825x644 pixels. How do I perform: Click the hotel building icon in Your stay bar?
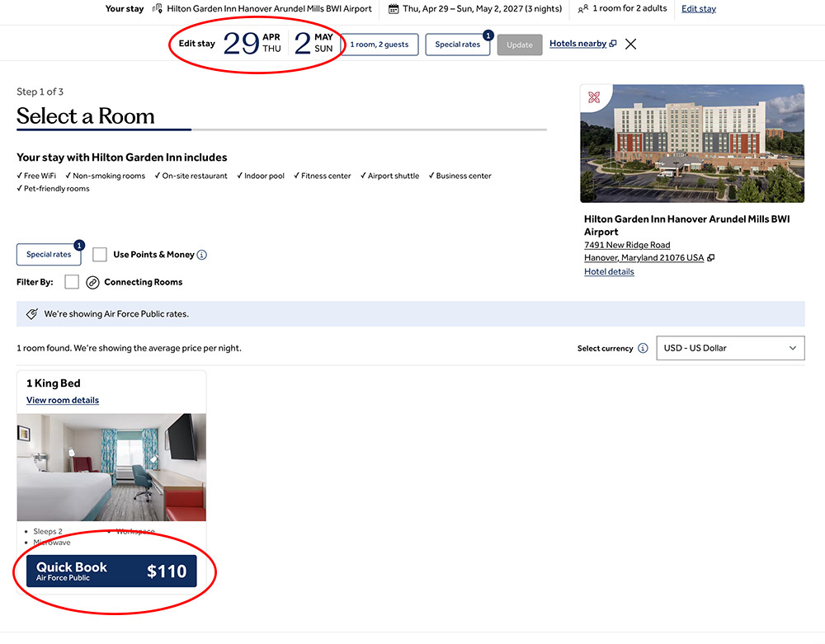click(158, 9)
